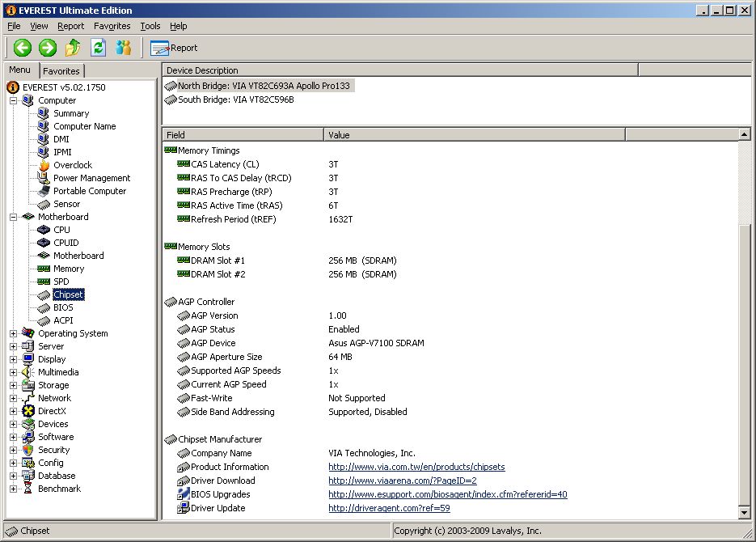Go forward with the green right arrow
This screenshot has height=542, width=756.
(x=47, y=48)
